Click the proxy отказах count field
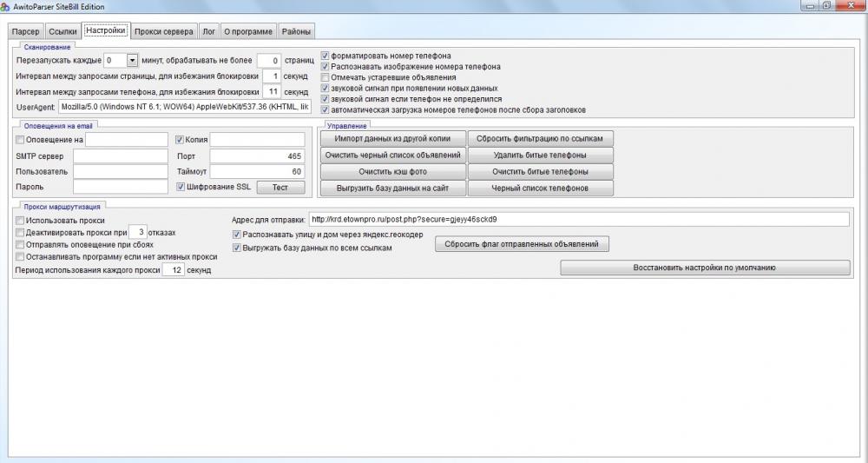The image size is (868, 463). [x=137, y=232]
